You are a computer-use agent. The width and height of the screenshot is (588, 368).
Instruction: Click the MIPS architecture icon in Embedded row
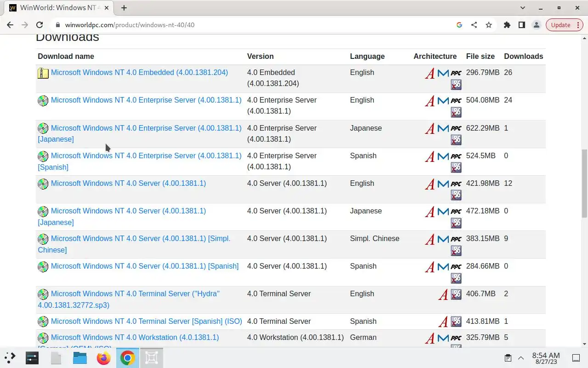443,73
